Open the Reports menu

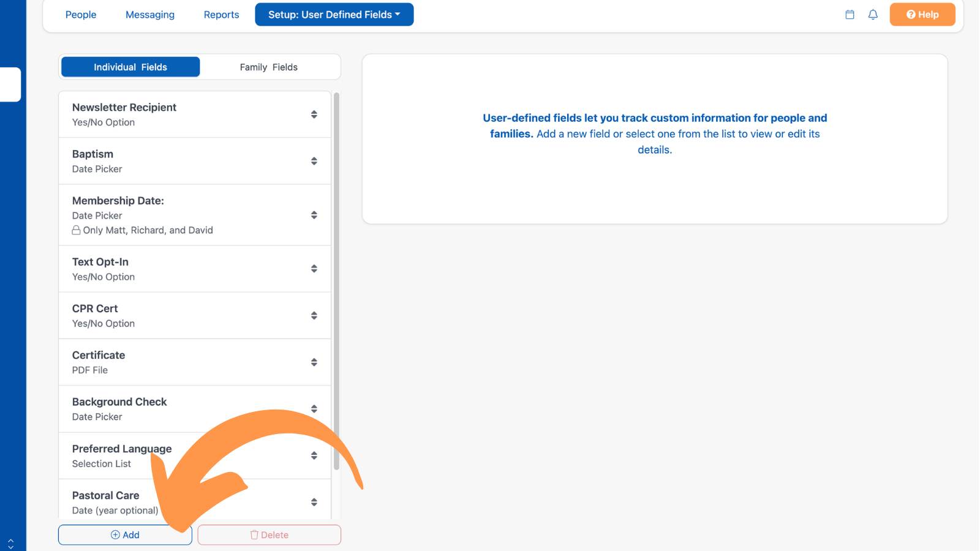221,15
